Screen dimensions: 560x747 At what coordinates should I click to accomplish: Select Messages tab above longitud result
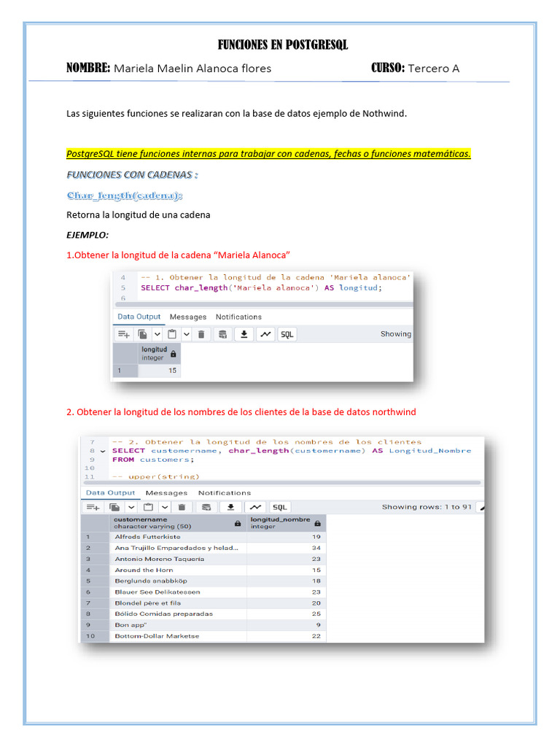point(188,317)
